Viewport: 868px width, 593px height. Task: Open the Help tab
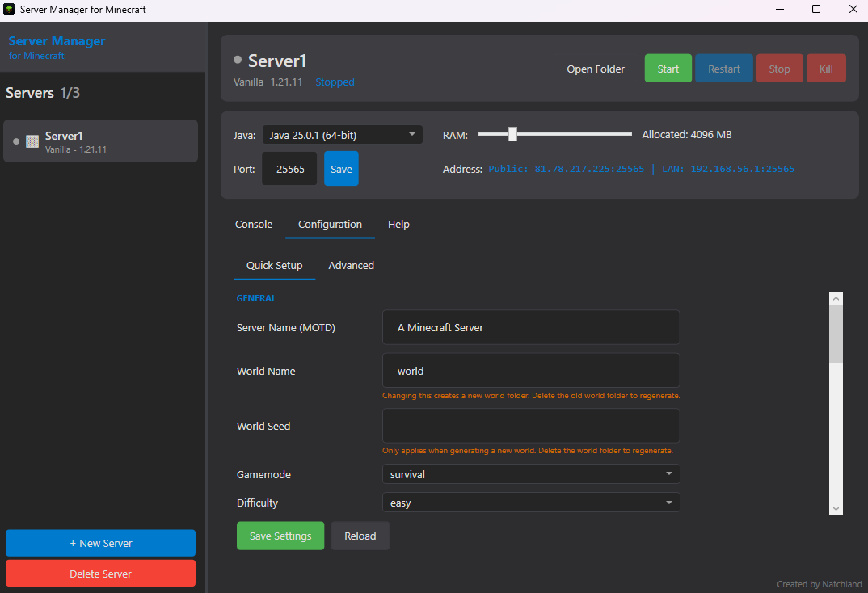[x=398, y=224]
